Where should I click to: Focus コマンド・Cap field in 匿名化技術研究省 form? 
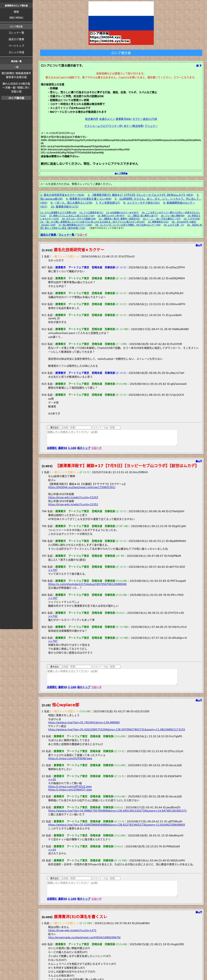click(106, 428)
